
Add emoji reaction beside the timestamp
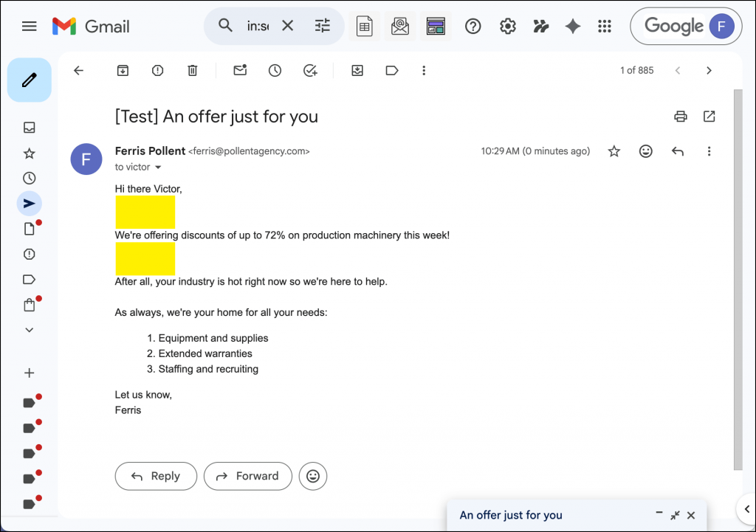coord(645,151)
